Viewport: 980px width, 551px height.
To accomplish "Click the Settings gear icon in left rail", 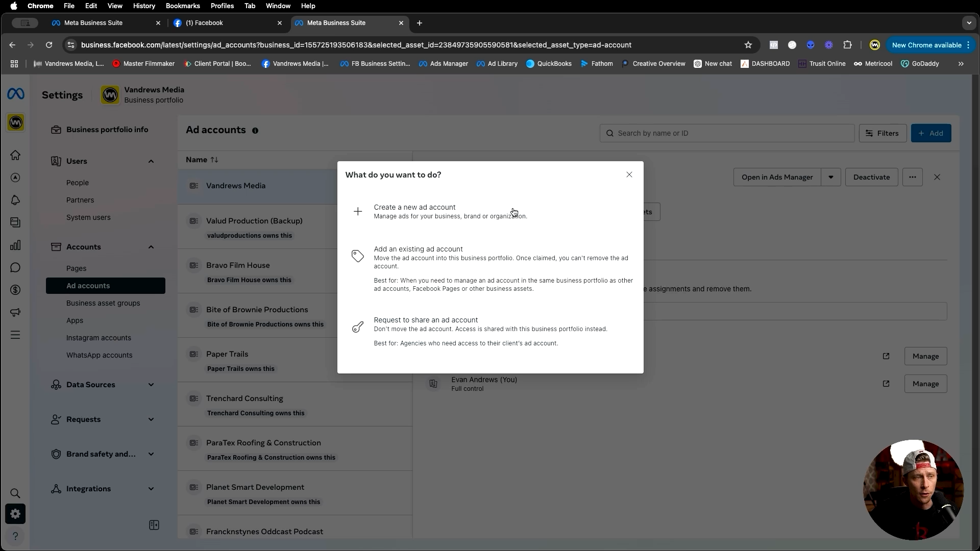I will coord(15,514).
